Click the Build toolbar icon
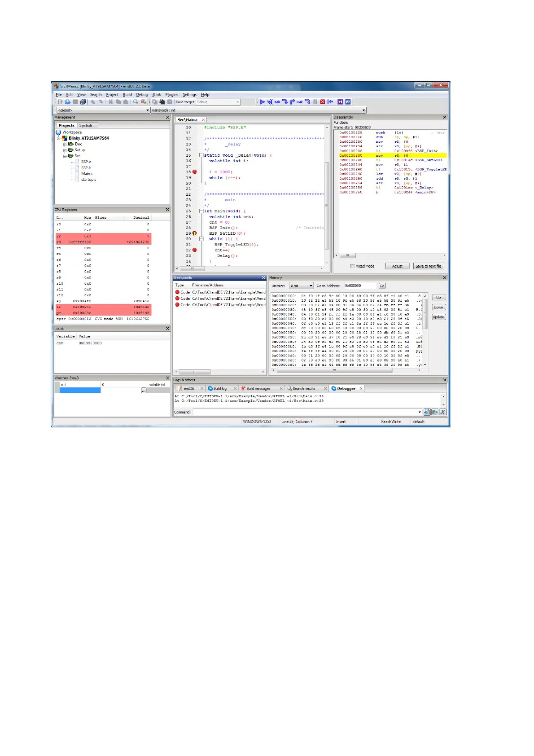The width and height of the screenshot is (534, 756). point(155,102)
